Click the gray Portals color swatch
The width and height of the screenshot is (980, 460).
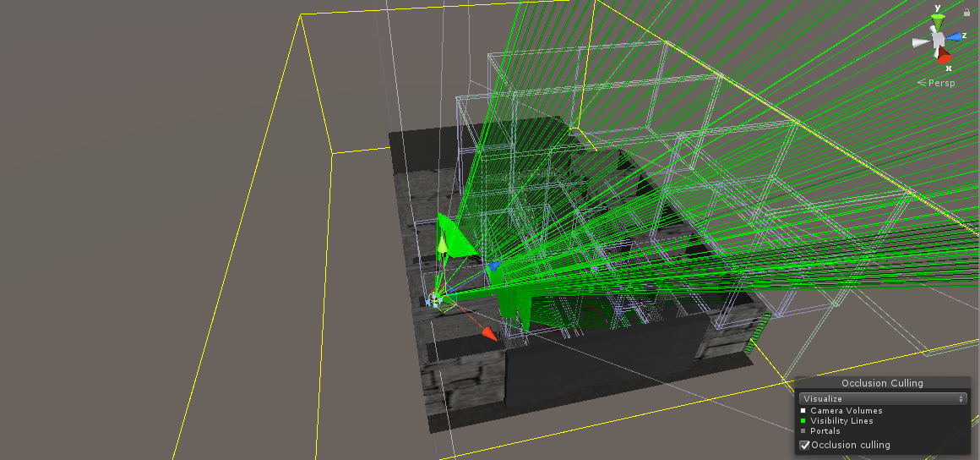(803, 430)
